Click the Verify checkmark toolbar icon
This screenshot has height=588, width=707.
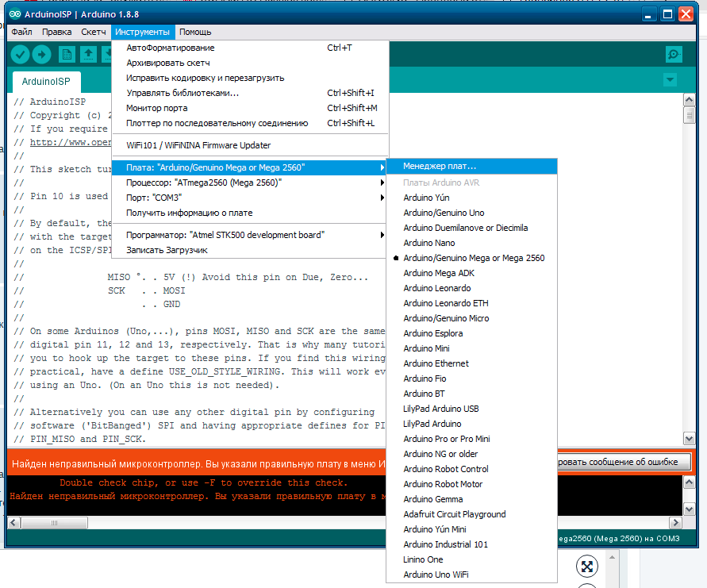[x=21, y=55]
